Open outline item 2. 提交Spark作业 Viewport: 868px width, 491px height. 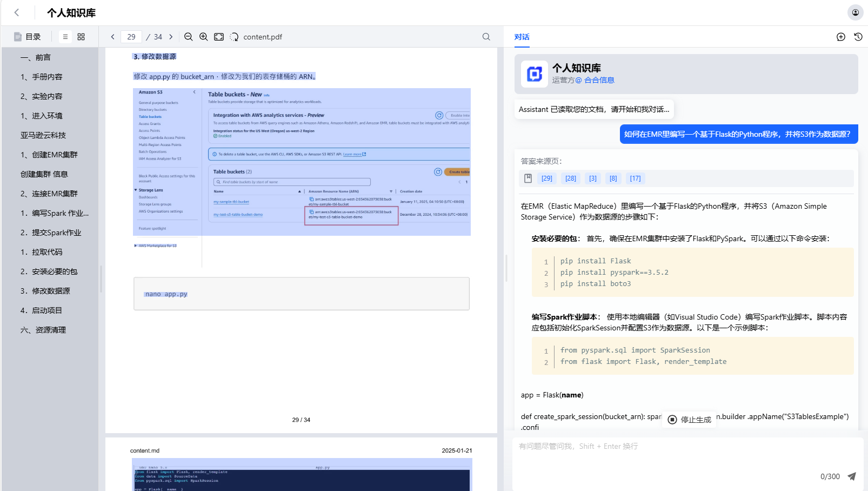pos(51,233)
